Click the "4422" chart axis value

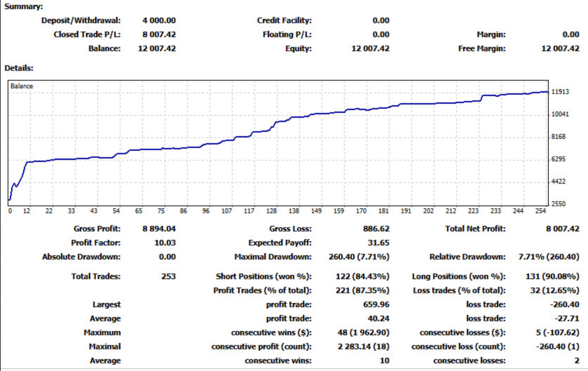pos(558,181)
